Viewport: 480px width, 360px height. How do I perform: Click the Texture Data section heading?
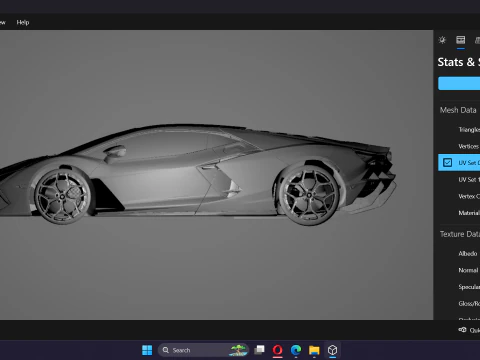[x=460, y=234]
